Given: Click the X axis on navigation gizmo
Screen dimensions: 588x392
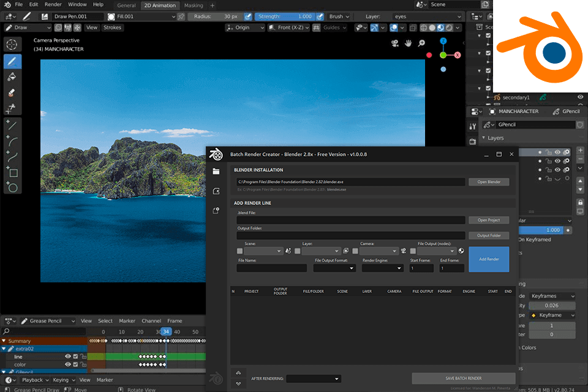Looking at the screenshot, I should click(458, 55).
